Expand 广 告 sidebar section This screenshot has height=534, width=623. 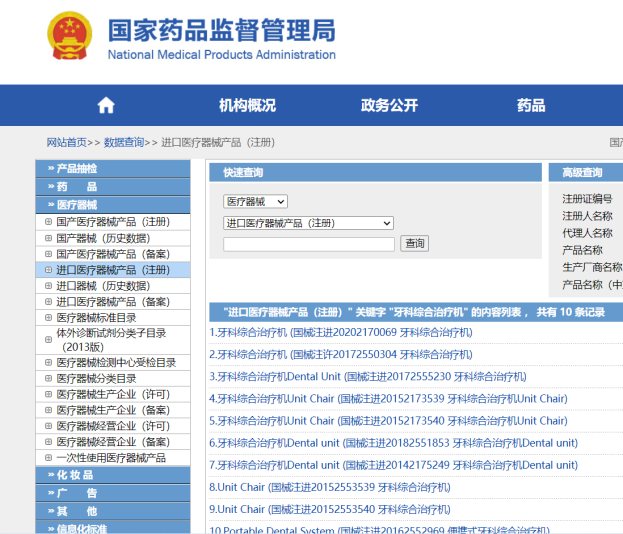(x=113, y=493)
